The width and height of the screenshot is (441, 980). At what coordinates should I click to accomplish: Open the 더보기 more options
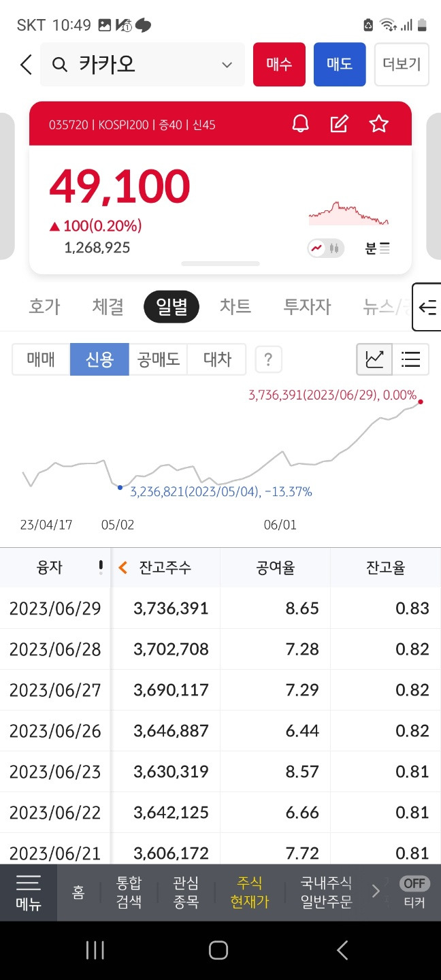pyautogui.click(x=402, y=65)
